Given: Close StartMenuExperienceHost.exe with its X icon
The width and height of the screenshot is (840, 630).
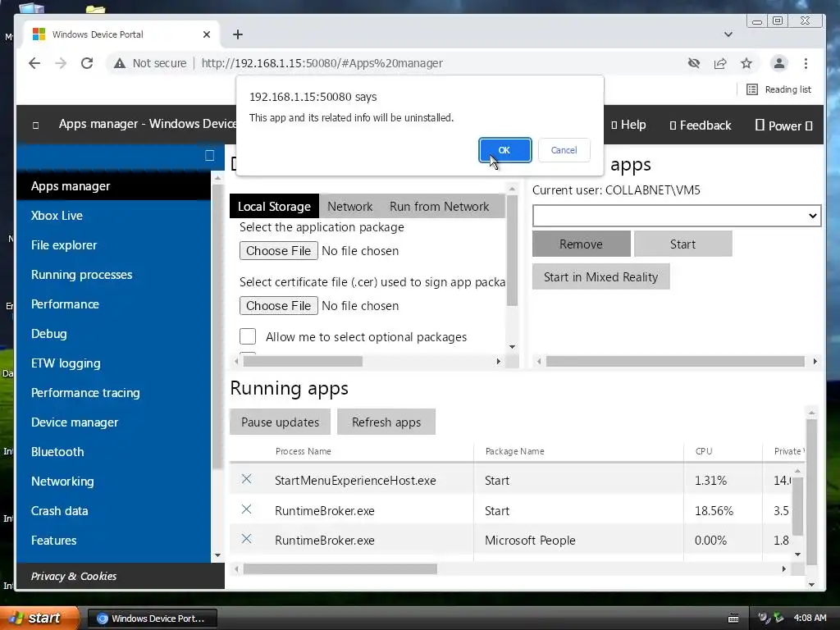Looking at the screenshot, I should click(246, 479).
